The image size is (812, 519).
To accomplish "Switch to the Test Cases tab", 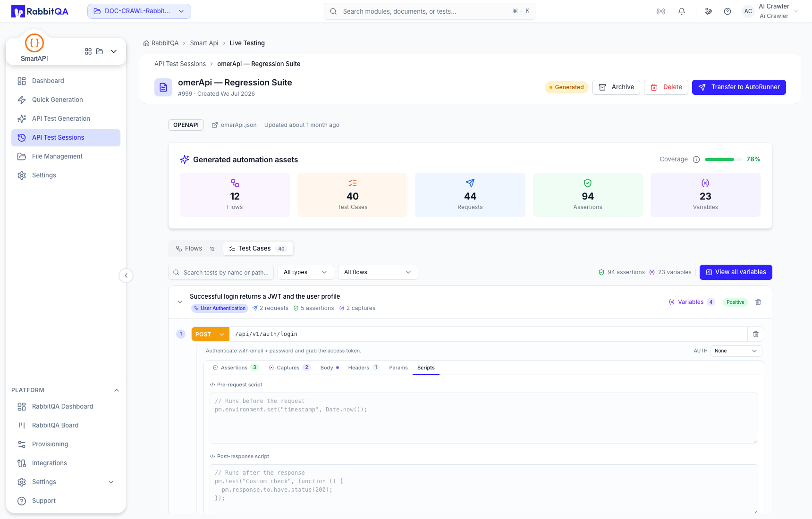I will pos(258,249).
